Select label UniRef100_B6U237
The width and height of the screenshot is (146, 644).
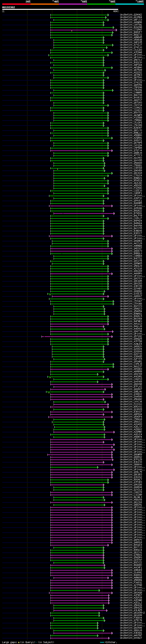[131, 366]
